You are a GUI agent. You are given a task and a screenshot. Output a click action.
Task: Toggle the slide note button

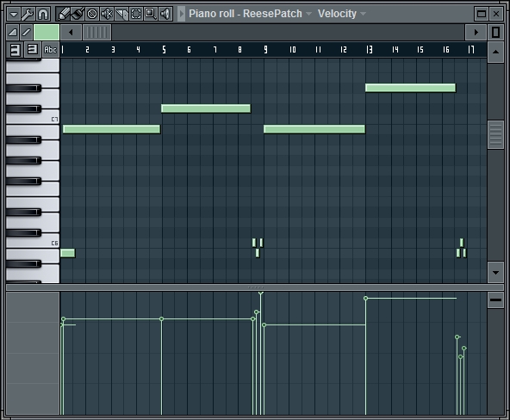(27, 32)
